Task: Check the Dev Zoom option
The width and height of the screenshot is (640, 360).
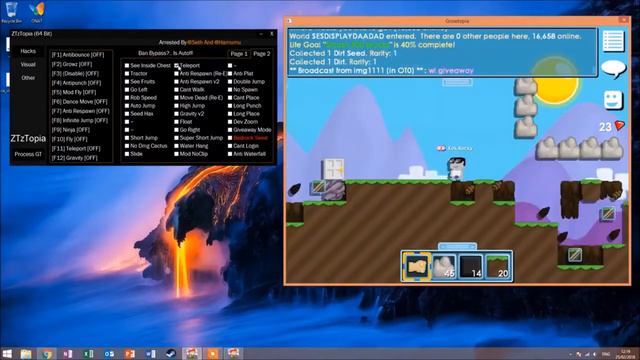Action: [230, 122]
